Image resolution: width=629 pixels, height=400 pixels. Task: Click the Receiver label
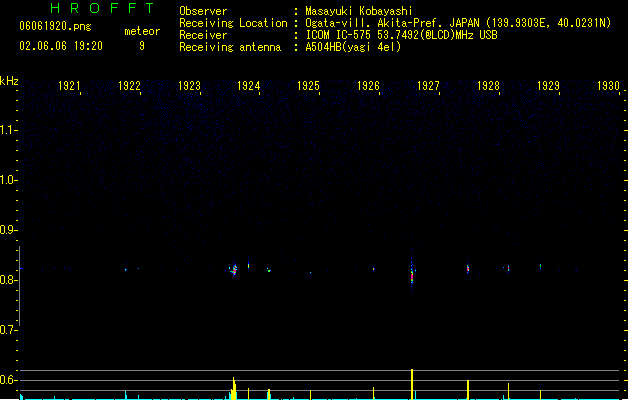(x=203, y=35)
